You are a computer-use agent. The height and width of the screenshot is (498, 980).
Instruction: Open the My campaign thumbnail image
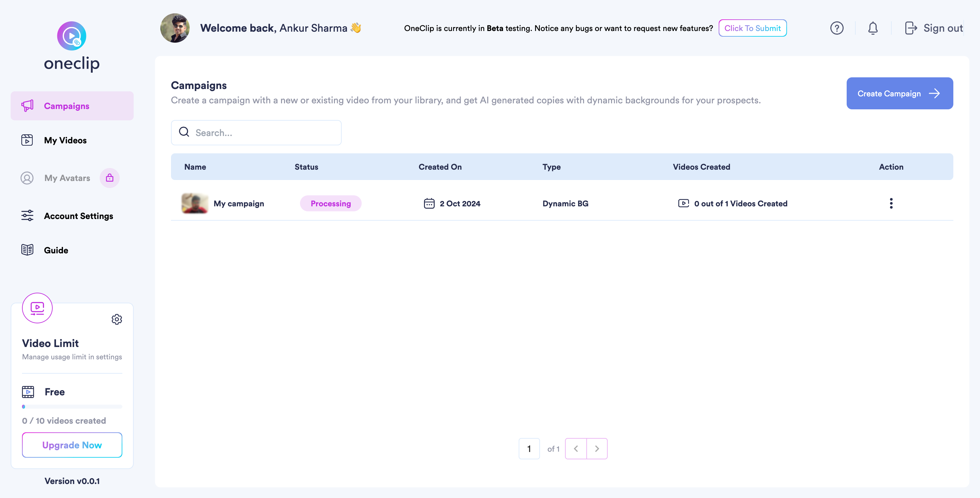195,203
